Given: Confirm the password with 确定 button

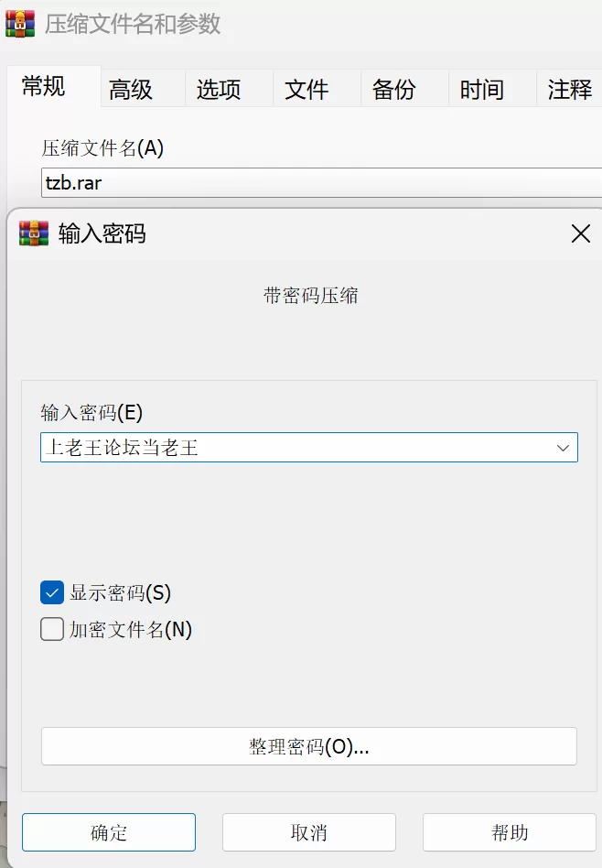Looking at the screenshot, I should 109,832.
